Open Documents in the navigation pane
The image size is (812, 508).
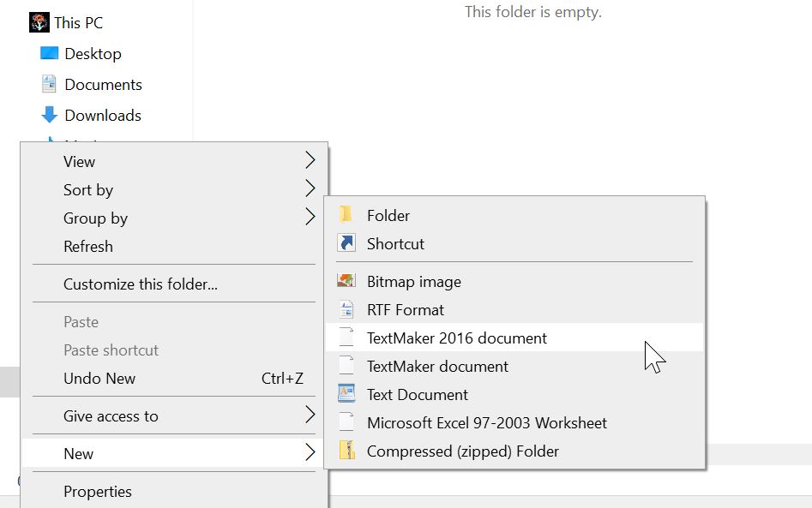tap(103, 84)
